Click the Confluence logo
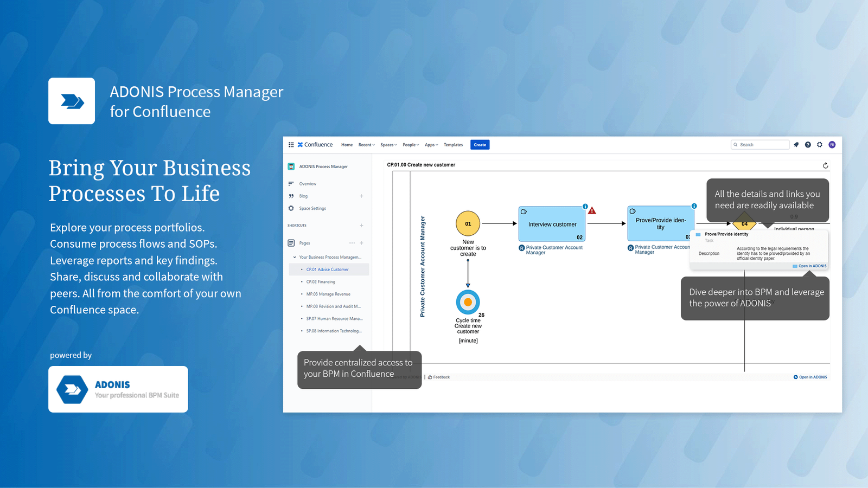Viewport: 868px width, 488px height. 315,145
